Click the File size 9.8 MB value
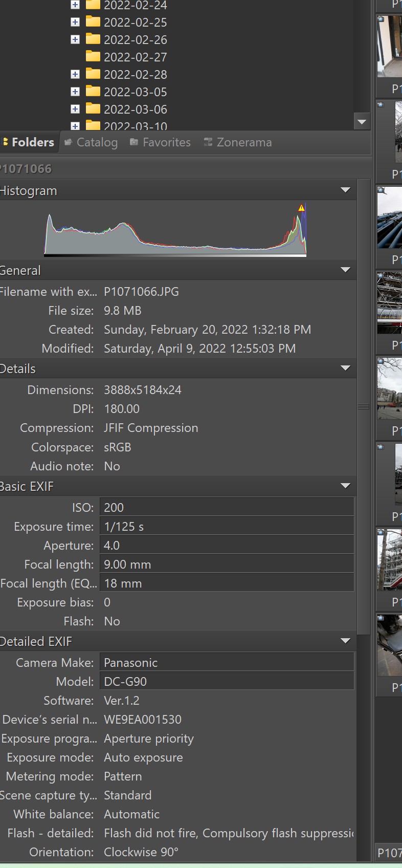The height and width of the screenshot is (868, 402). 123,311
